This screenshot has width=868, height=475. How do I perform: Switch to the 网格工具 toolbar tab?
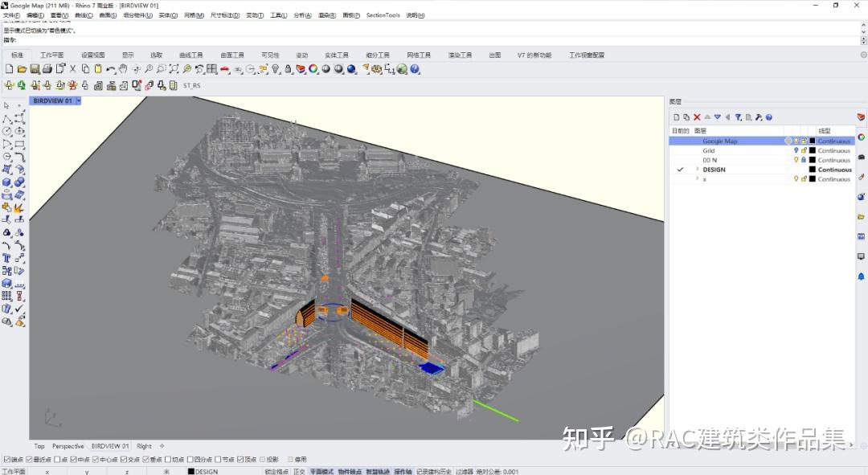419,55
